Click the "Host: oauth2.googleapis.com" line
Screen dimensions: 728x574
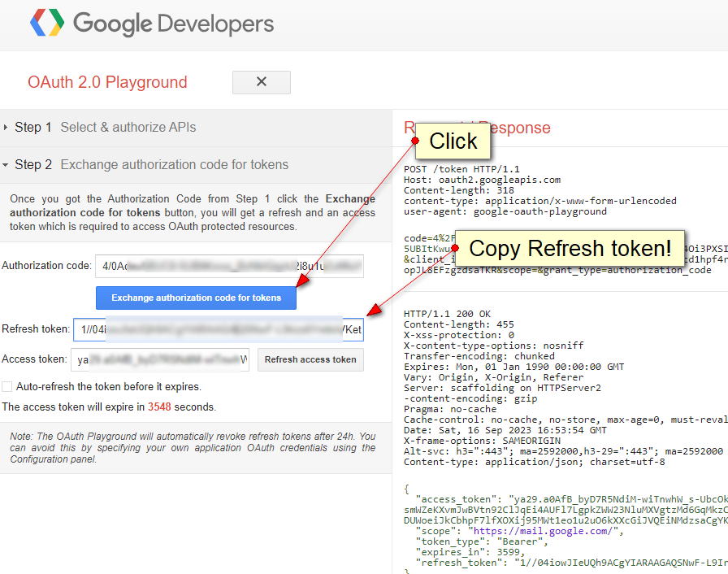click(x=482, y=180)
